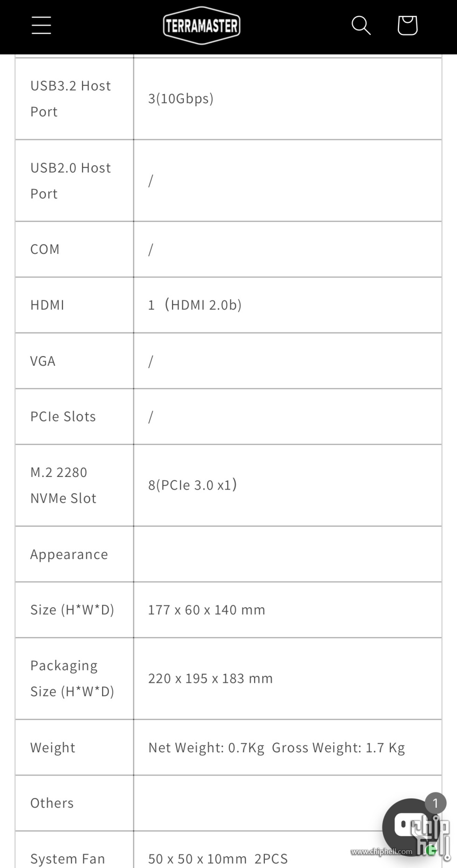457x868 pixels.
Task: Click the Appearance section heading
Action: [x=69, y=554]
